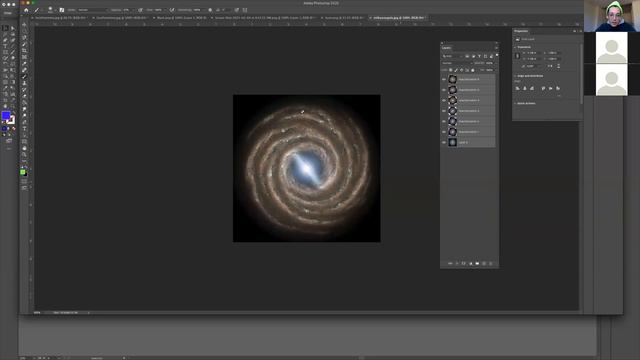Delete layer using the trash icon
640x360 pixels.
pos(491,264)
